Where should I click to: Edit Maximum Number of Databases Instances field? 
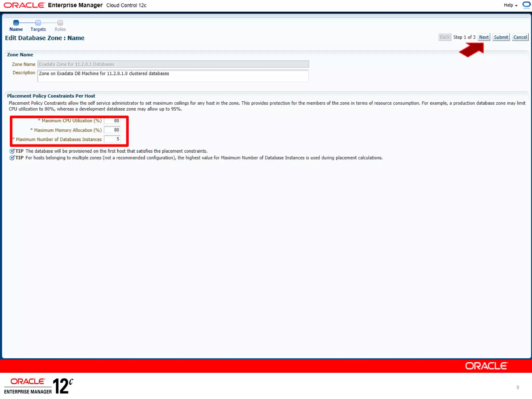(x=112, y=139)
